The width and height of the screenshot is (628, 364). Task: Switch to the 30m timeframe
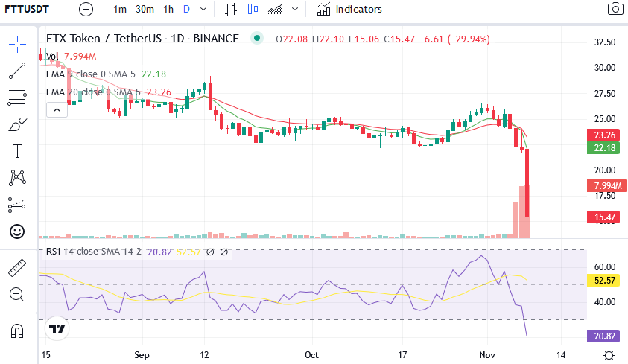(145, 9)
